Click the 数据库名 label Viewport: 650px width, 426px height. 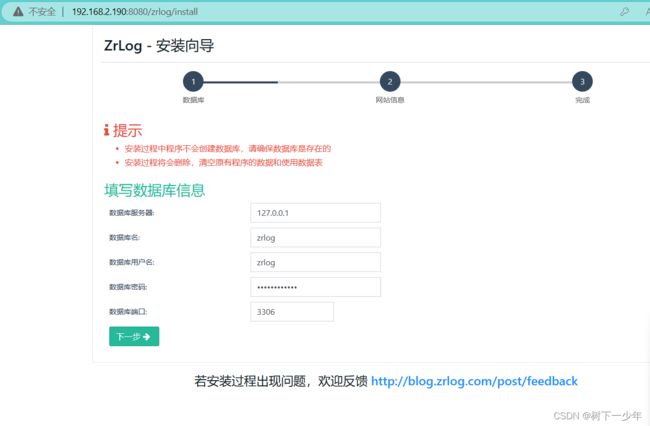(x=124, y=237)
